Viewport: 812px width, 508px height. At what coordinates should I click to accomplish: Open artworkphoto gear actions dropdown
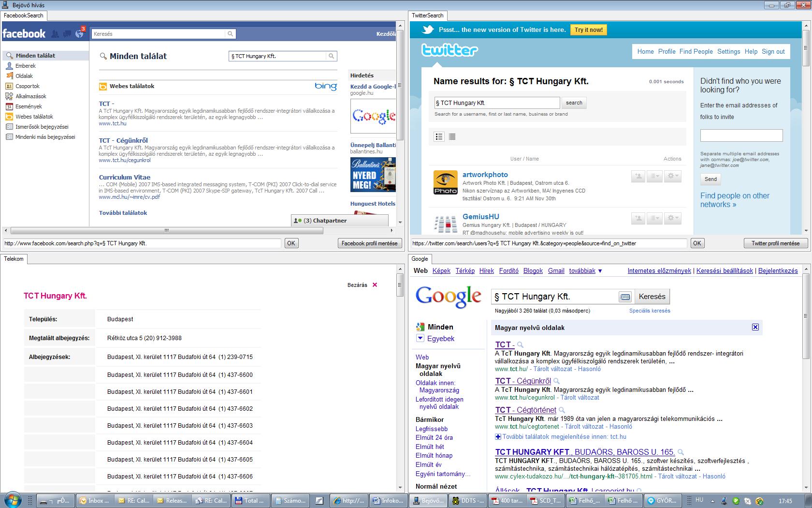tap(672, 177)
